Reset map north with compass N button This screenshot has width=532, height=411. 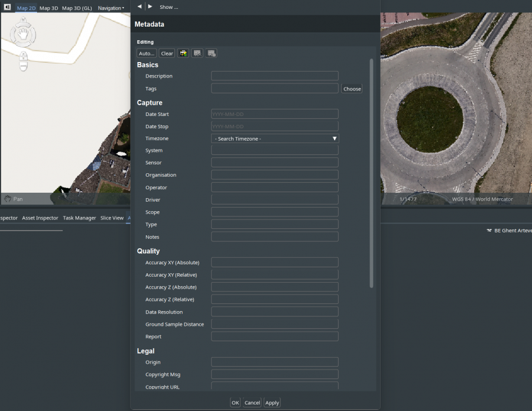pyautogui.click(x=23, y=20)
